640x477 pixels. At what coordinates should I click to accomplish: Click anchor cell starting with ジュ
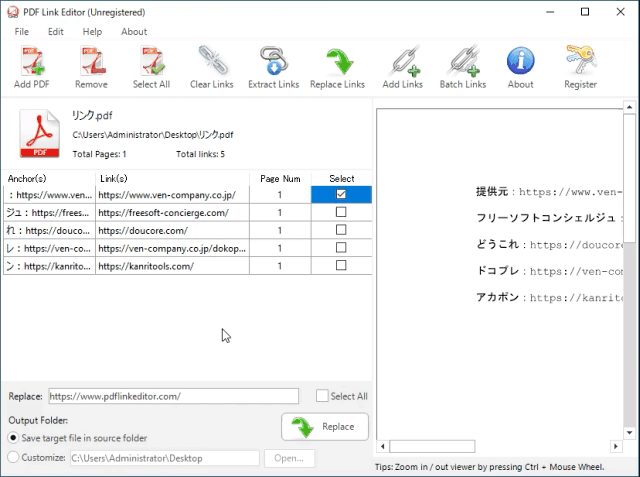tap(49, 213)
